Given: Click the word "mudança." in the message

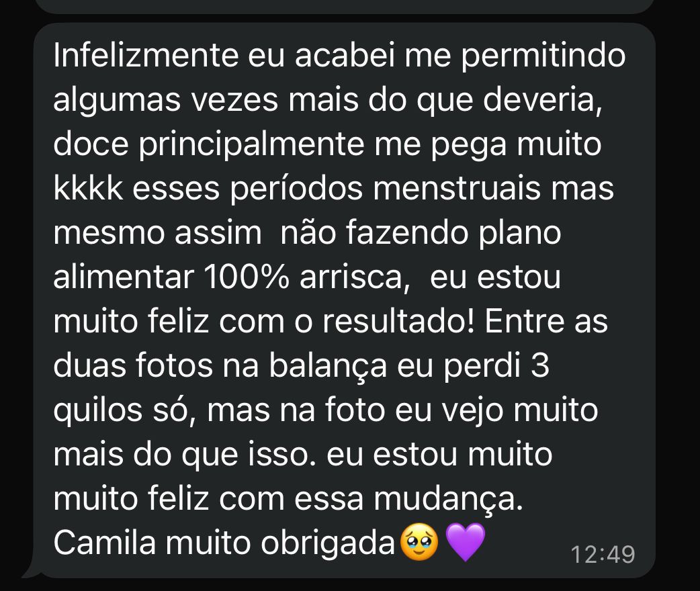Looking at the screenshot, I should click(x=448, y=500).
